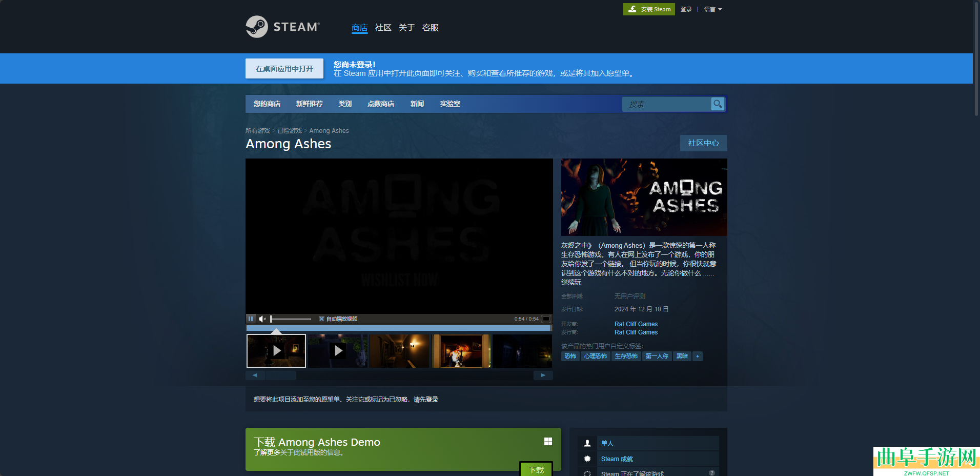This screenshot has height=476, width=980.
Task: Click the plus button to add a tag
Action: click(x=698, y=356)
